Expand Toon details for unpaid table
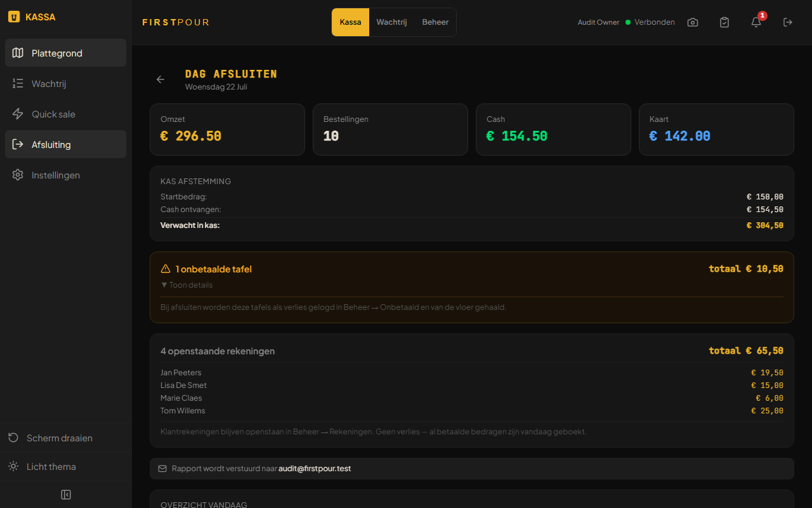The width and height of the screenshot is (812, 508). pyautogui.click(x=187, y=285)
